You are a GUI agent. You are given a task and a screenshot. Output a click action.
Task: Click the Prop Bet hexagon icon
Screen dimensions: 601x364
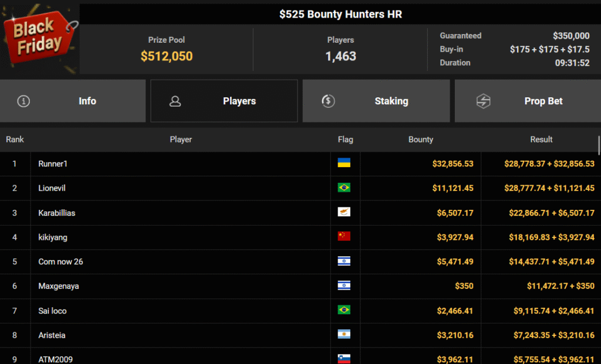483,101
